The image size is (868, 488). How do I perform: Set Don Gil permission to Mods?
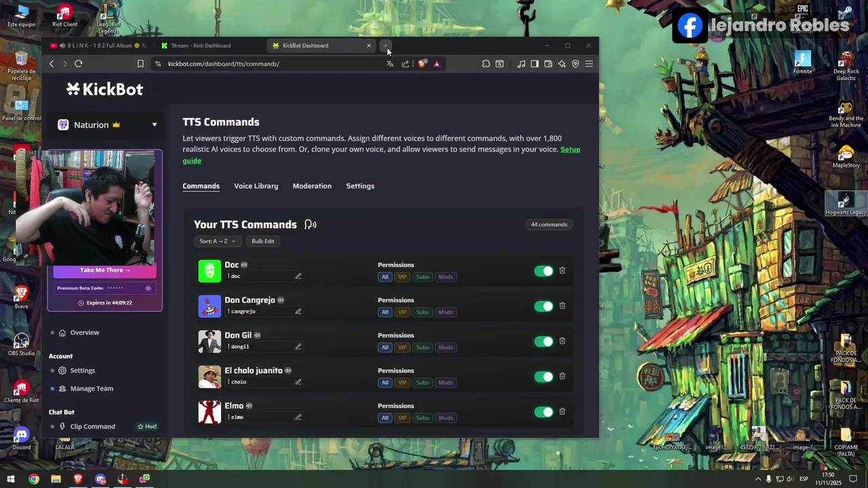click(446, 347)
